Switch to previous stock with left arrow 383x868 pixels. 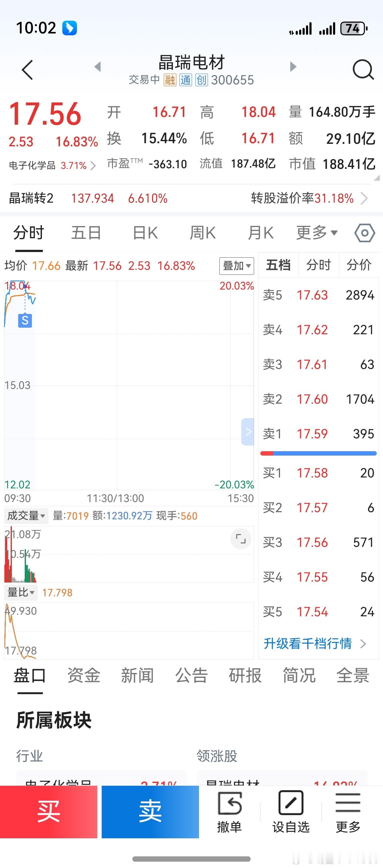click(97, 67)
